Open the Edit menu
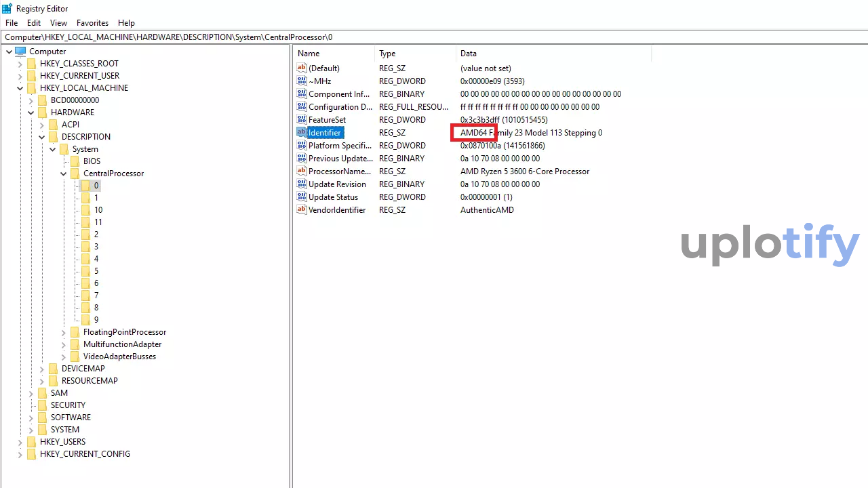 (34, 23)
